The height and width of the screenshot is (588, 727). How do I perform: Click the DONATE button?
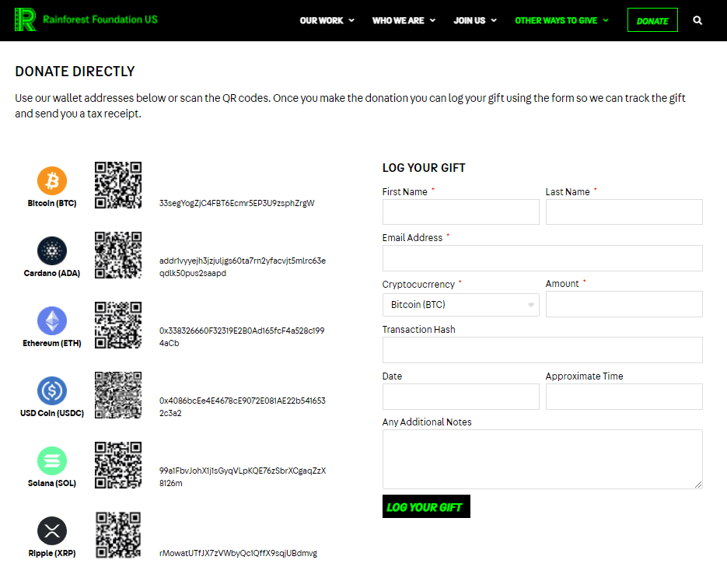653,19
